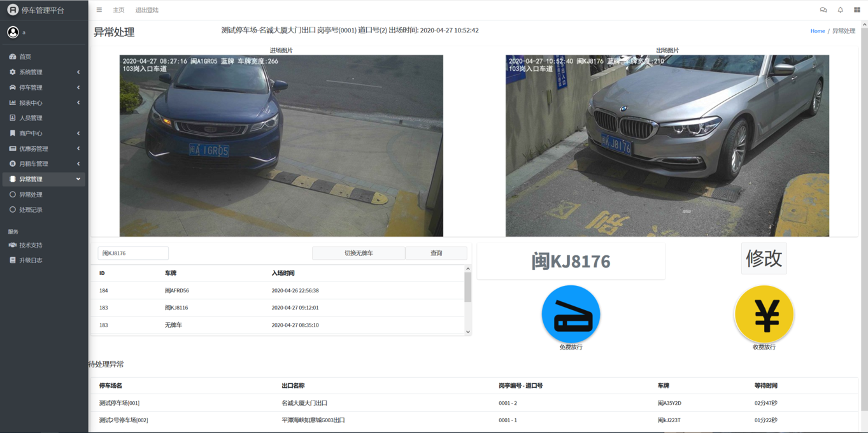Viewport: 868px width, 433px height.
Task: Click the down arrow of the record list scrollbar
Action: click(468, 332)
